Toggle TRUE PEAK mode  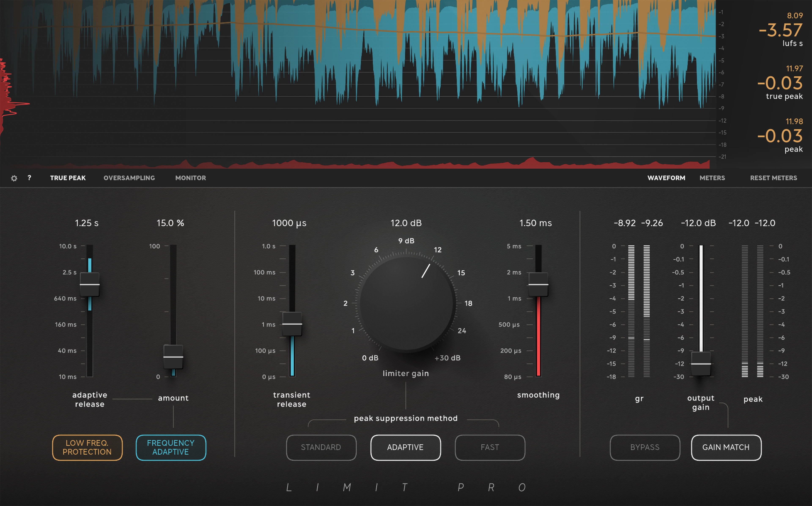68,178
